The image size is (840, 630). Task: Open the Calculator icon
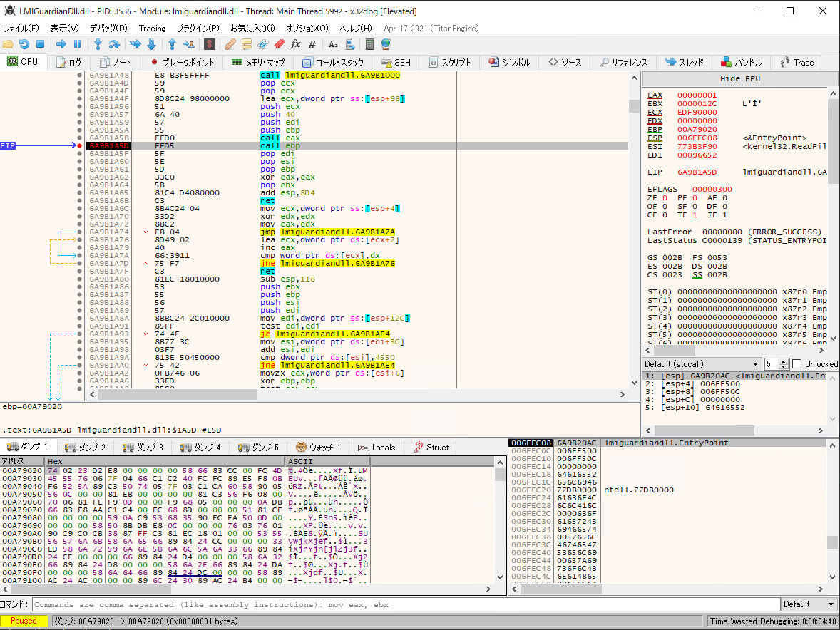(369, 44)
